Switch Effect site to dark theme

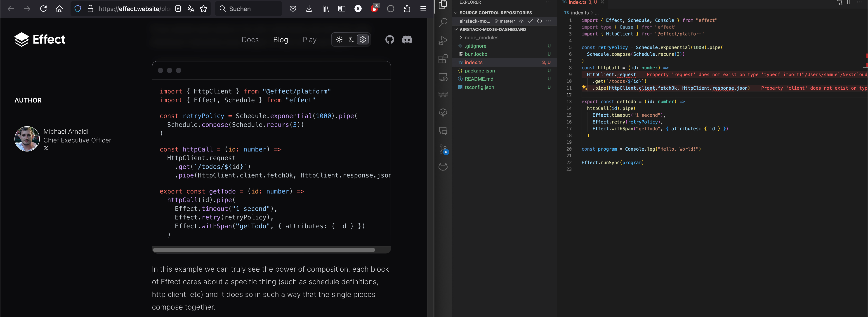point(351,39)
